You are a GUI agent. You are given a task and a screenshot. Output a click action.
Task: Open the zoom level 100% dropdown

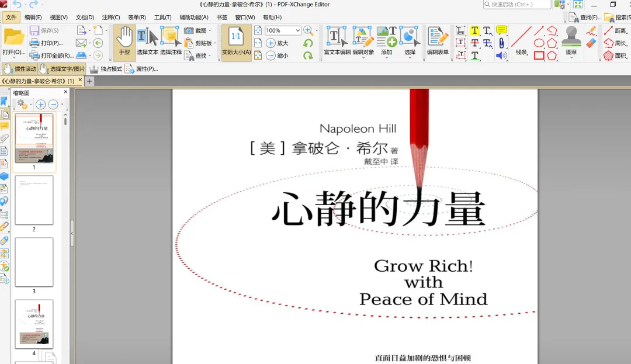pyautogui.click(x=298, y=30)
